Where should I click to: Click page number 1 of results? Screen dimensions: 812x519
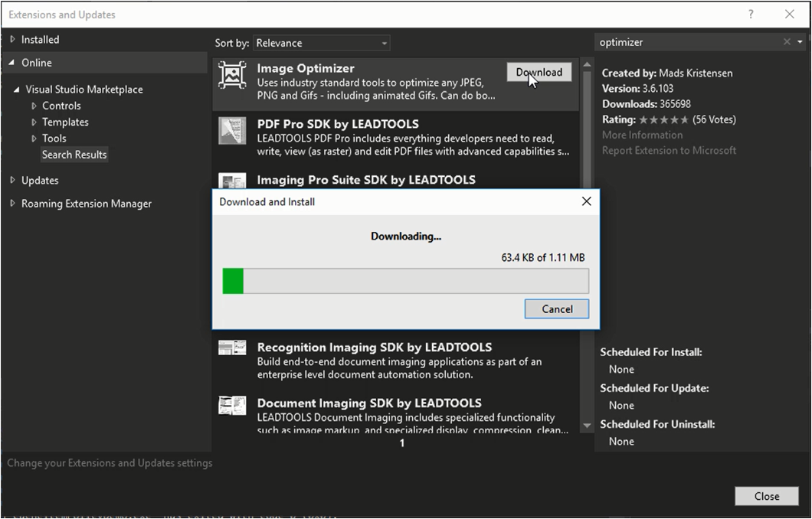tap(402, 443)
